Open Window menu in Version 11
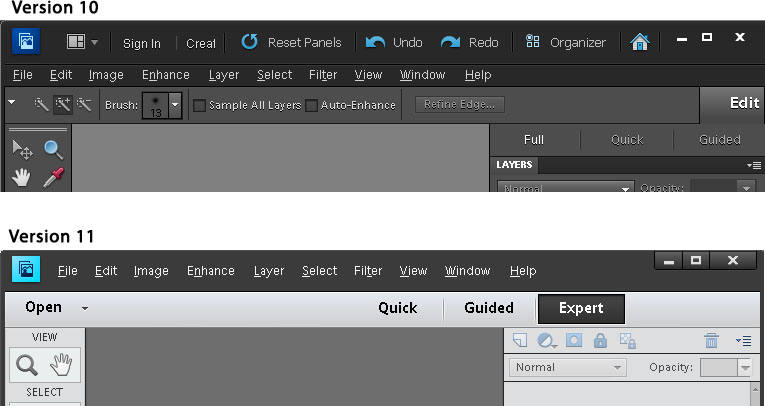 [467, 271]
